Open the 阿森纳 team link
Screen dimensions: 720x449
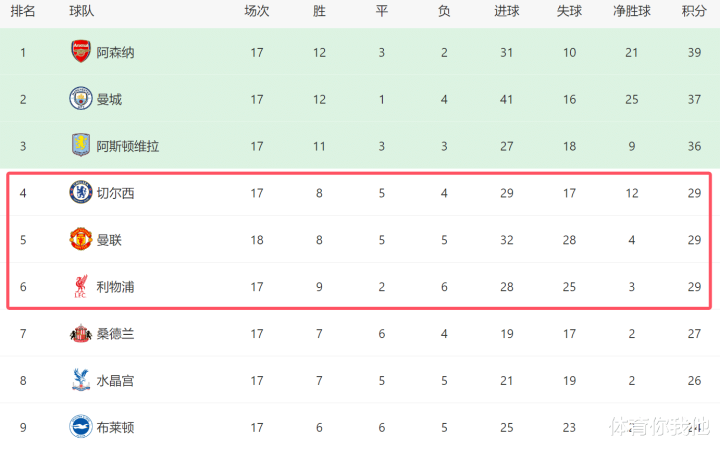pos(115,52)
